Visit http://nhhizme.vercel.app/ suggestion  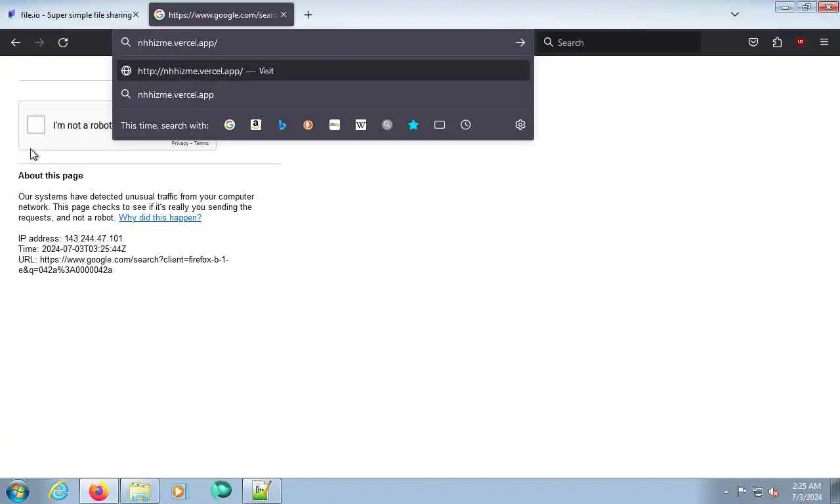(x=323, y=71)
